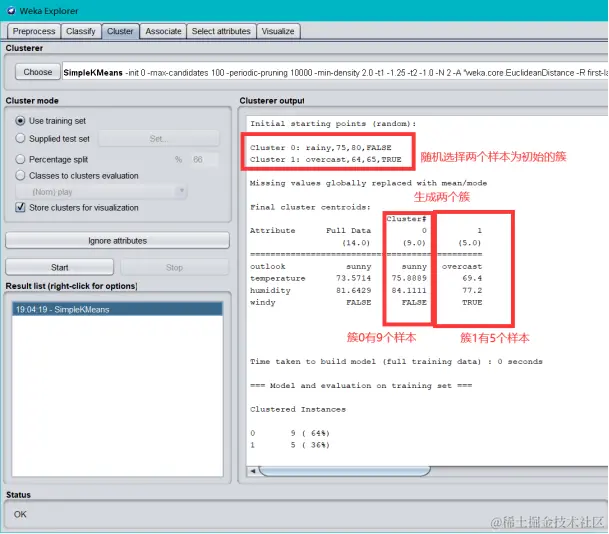Click the humidity value 81.6429

(353, 290)
